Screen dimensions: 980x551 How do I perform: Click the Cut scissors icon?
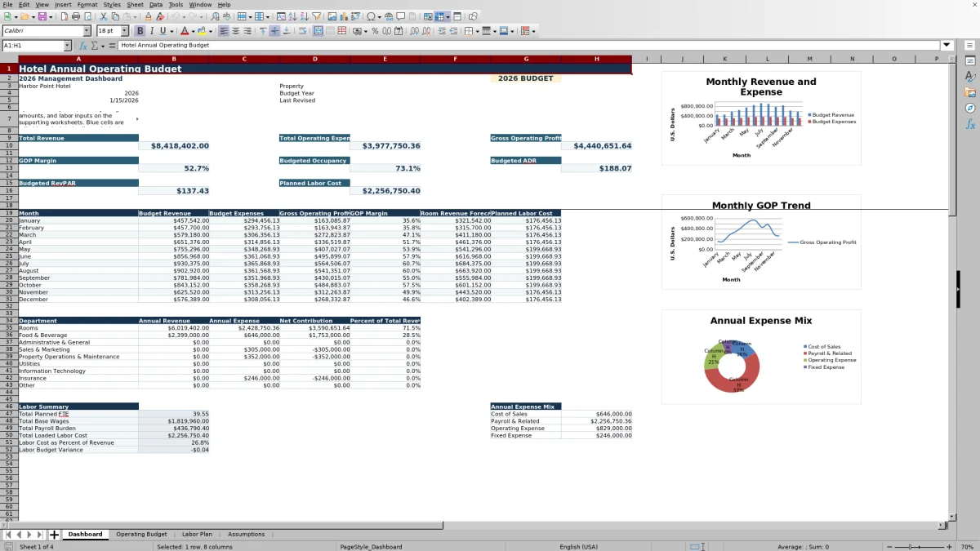click(104, 16)
